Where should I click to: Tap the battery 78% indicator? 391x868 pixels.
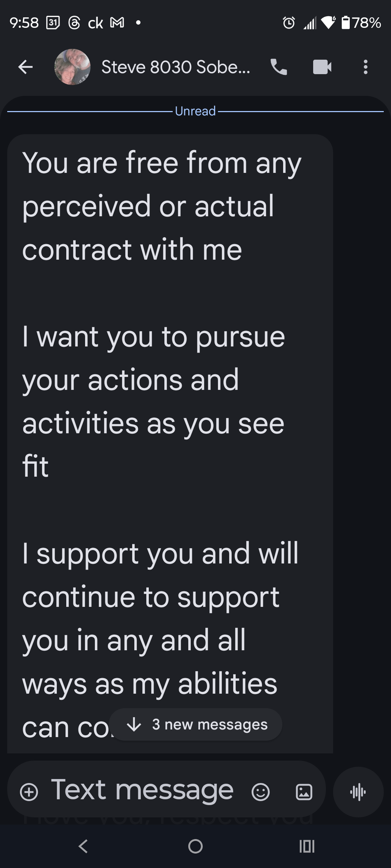coord(361,23)
